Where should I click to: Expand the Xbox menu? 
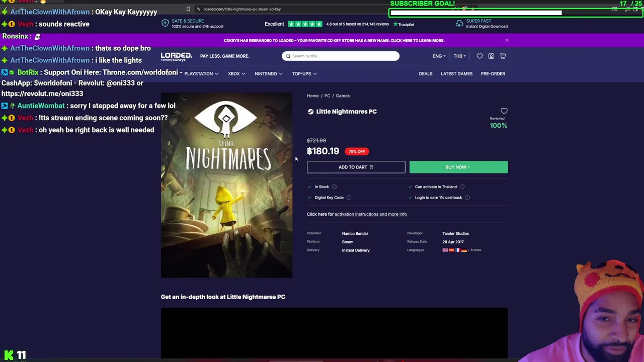236,73
